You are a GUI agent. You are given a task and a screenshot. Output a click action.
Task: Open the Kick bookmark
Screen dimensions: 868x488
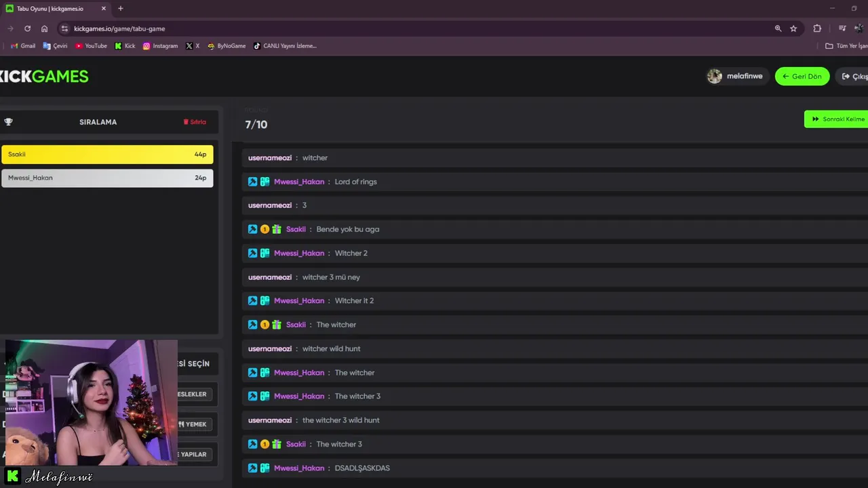[x=125, y=46]
